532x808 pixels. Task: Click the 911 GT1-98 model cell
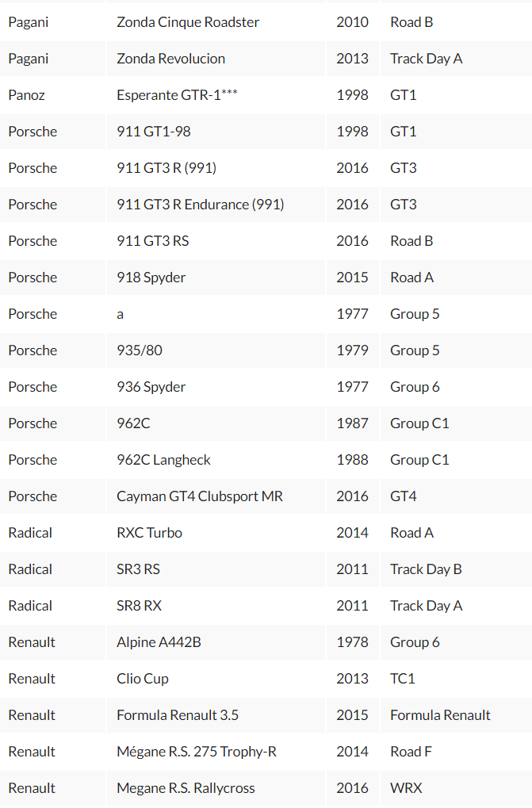tap(216, 132)
